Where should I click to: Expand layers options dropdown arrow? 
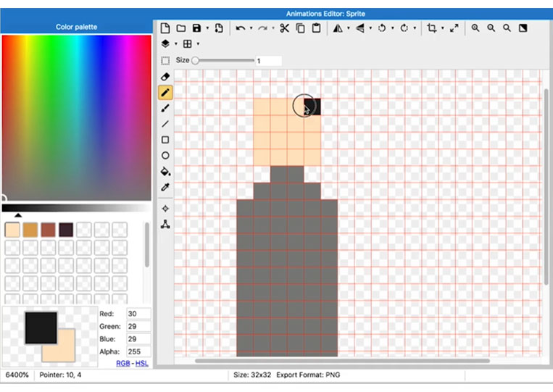pyautogui.click(x=175, y=43)
